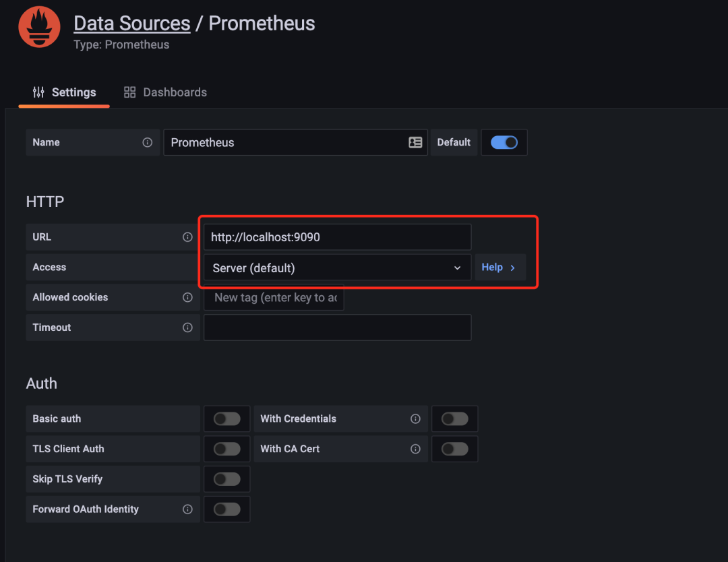Click the empty Timeout input field
This screenshot has width=728, height=562.
coord(336,327)
